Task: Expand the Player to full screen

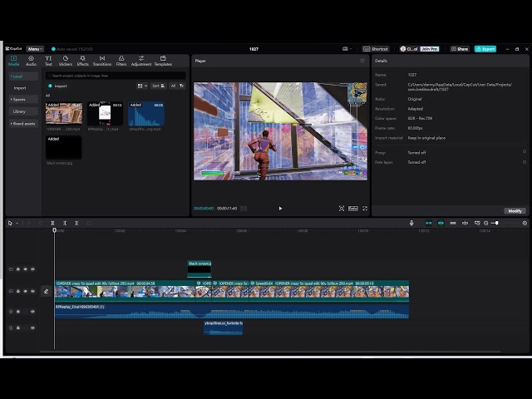Action: click(x=365, y=209)
